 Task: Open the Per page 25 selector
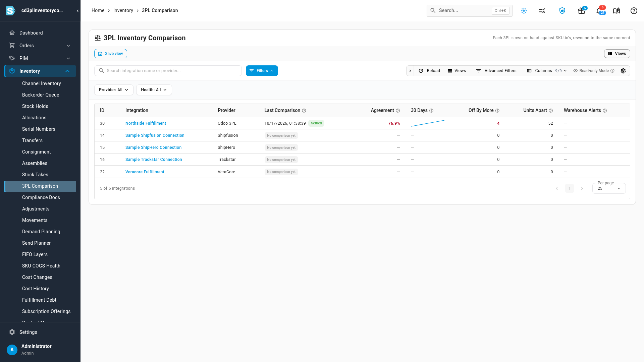609,188
